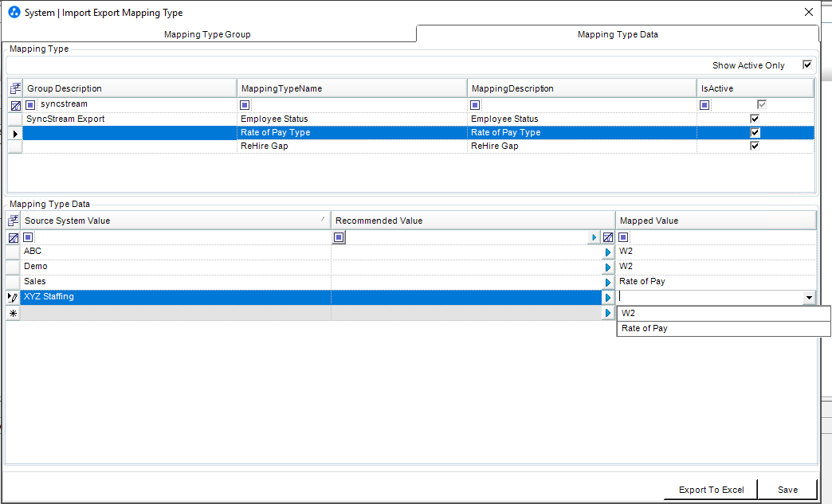Select the SyncStream Export group cell
This screenshot has height=504, width=832.
click(x=129, y=119)
